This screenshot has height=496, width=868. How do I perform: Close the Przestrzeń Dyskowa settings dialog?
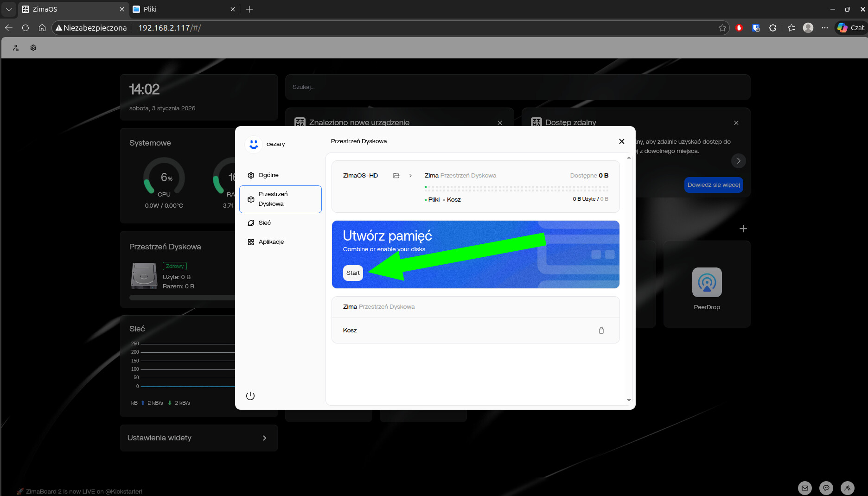coord(622,141)
